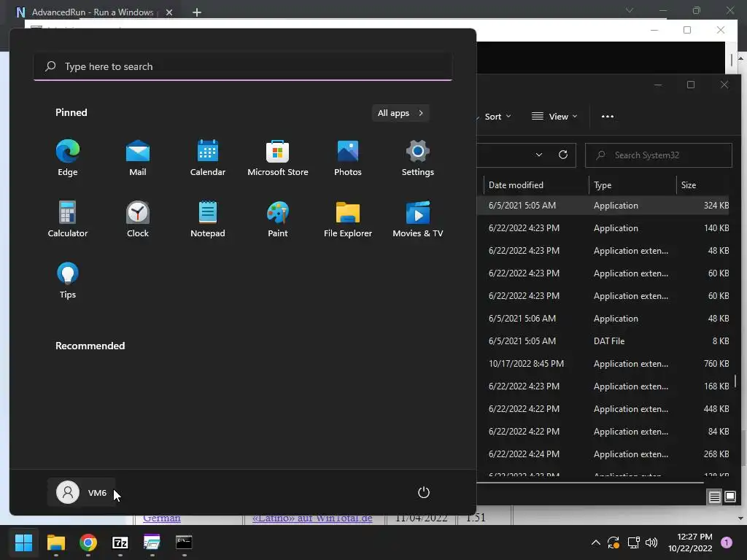Image resolution: width=747 pixels, height=560 pixels.
Task: Click the volume speaker tray icon
Action: pos(651,542)
